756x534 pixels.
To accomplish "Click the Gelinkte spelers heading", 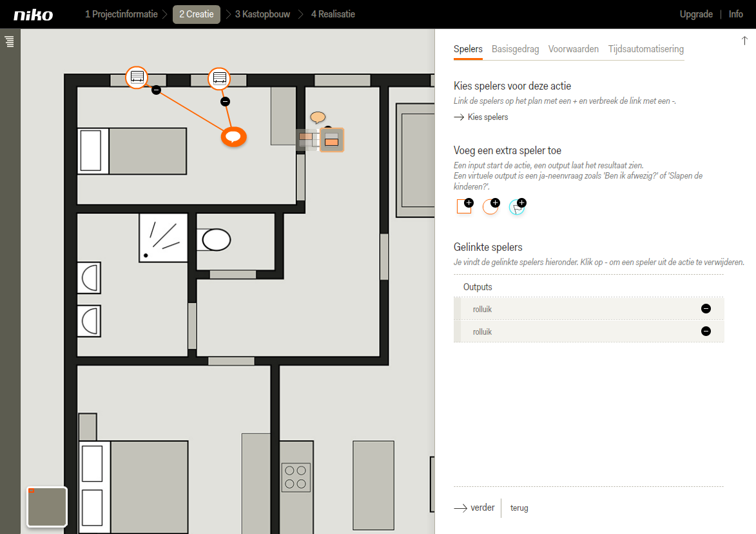I will [x=488, y=248].
